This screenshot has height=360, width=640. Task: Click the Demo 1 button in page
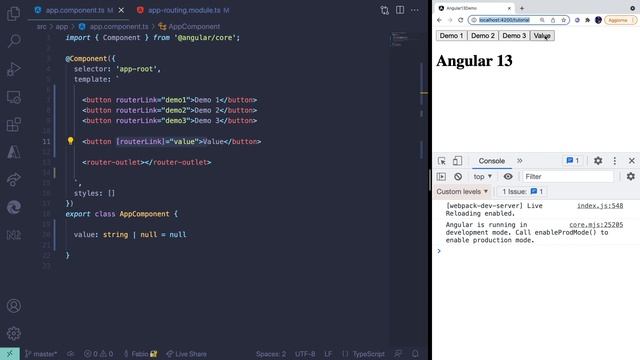coord(451,36)
